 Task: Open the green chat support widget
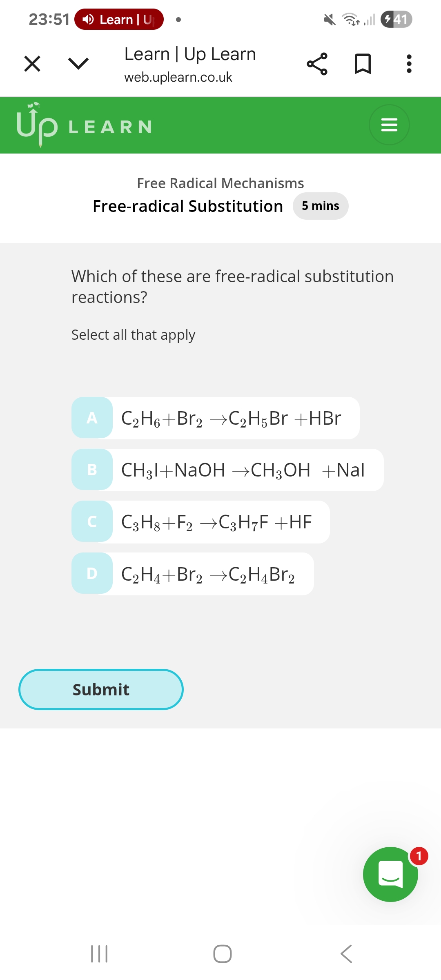coord(390,874)
